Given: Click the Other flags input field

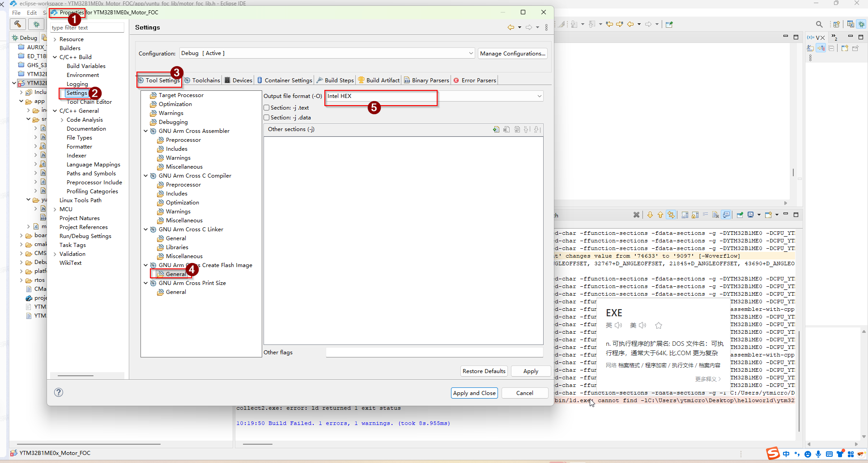Looking at the screenshot, I should click(434, 353).
